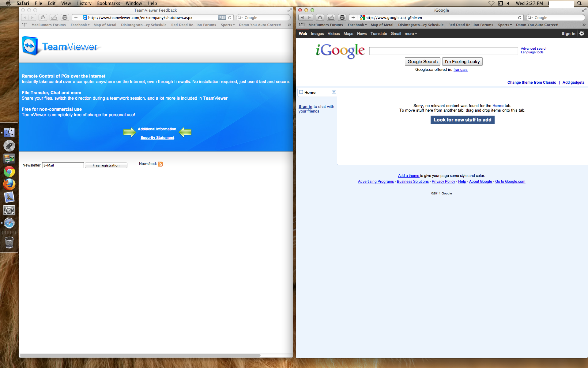Expand the Google bar 'more' dropdown
Screen dimensions: 588x368
point(411,34)
